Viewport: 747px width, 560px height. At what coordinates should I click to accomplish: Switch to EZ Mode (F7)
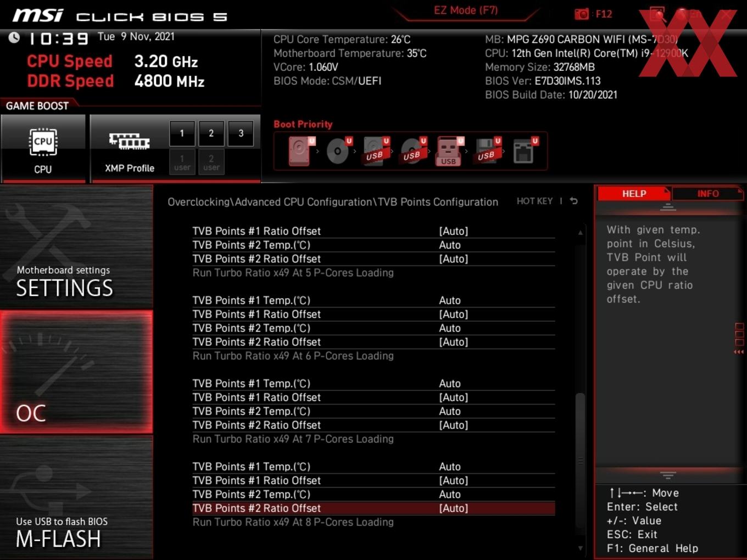click(x=465, y=10)
